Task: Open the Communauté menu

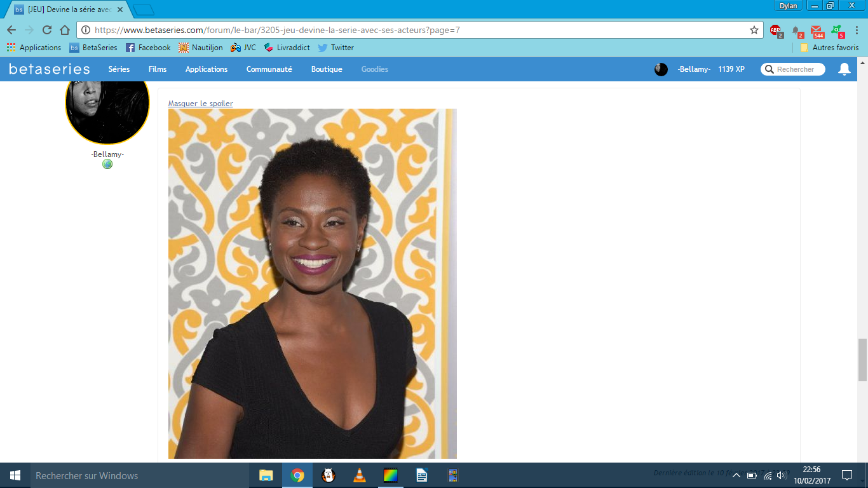Action: pyautogui.click(x=269, y=69)
